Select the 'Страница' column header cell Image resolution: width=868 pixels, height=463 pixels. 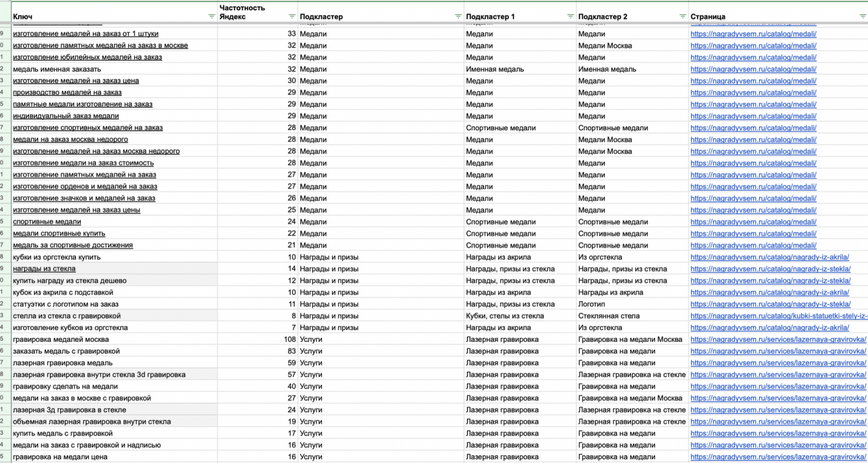point(764,17)
